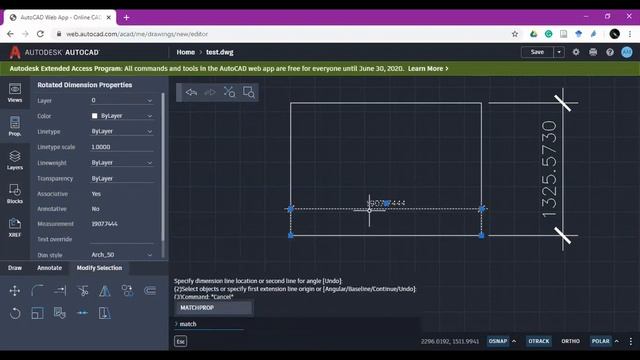Select the Move tool
Image resolution: width=640 pixels, height=360 pixels.
click(15, 291)
